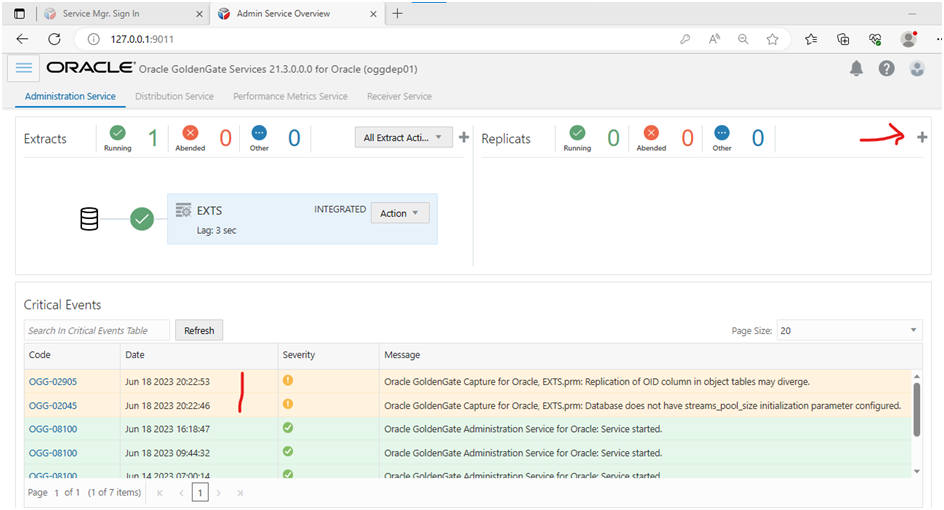The width and height of the screenshot is (944, 510).
Task: Click the Replicats Abended status icon
Action: pos(651,132)
